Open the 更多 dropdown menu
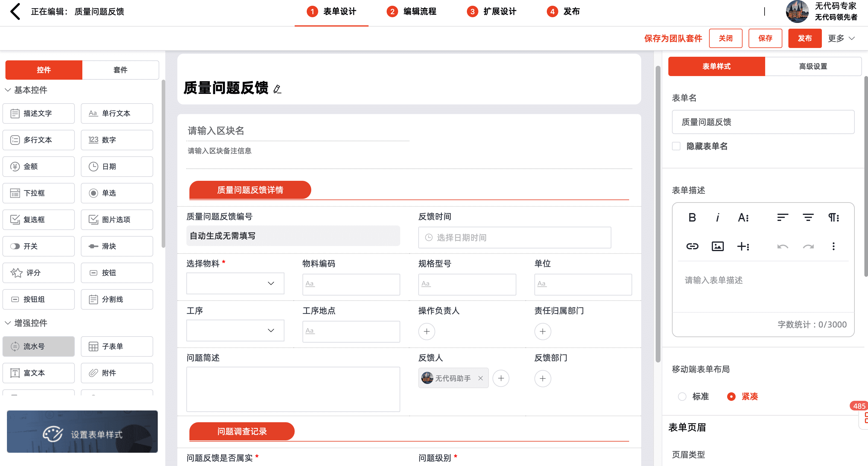Screen dimensions: 868x466 841,38
